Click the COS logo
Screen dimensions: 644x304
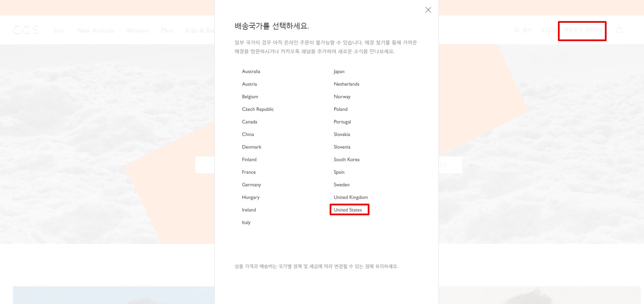[26, 30]
